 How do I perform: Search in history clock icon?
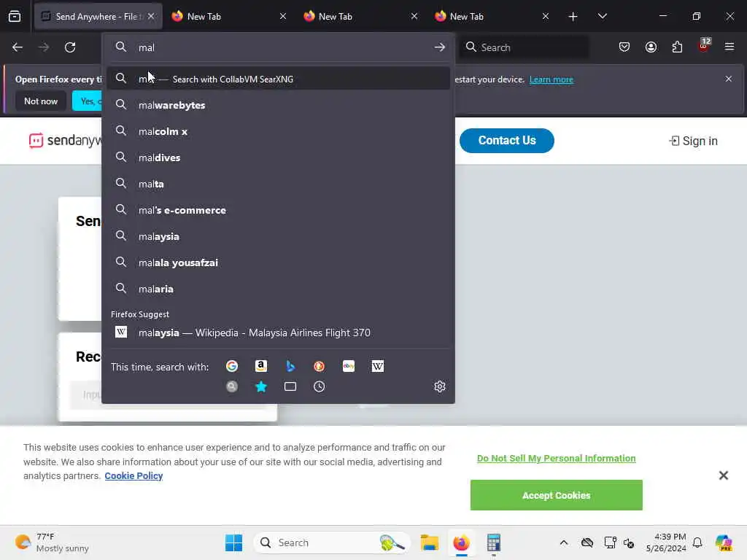point(320,386)
